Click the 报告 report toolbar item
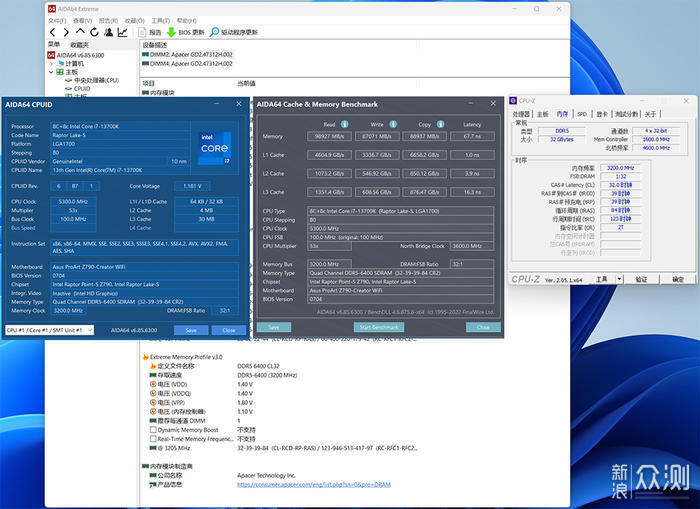 pyautogui.click(x=150, y=32)
